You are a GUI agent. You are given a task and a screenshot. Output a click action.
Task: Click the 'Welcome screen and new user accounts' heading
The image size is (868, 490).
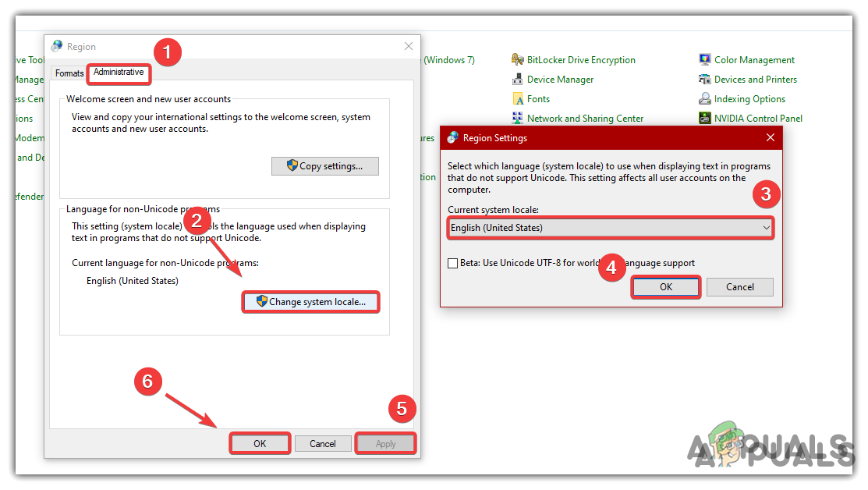[148, 99]
